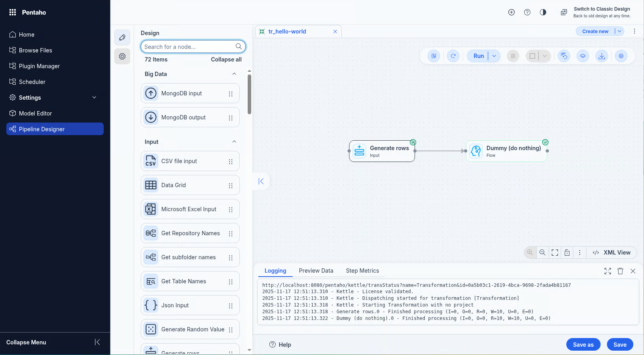The image size is (644, 355).
Task: Focus the Search for a node field
Action: click(189, 46)
